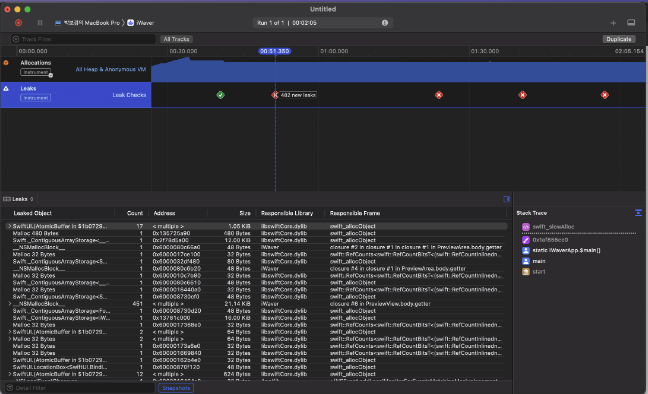Choose the Waver target app
The image size is (648, 394).
click(x=141, y=23)
